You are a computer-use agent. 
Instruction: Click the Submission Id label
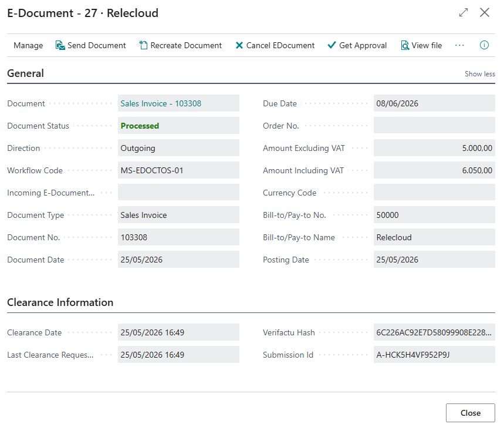pos(288,355)
